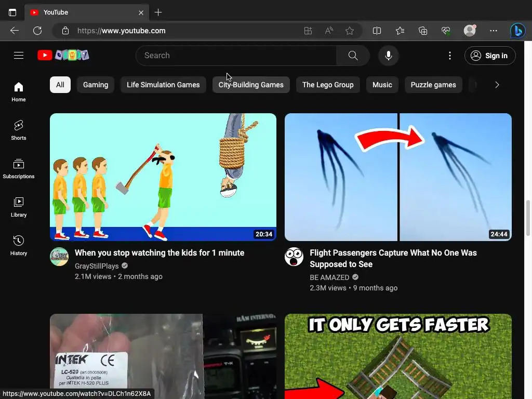Go to Home in sidebar
The image size is (532, 399).
(19, 92)
